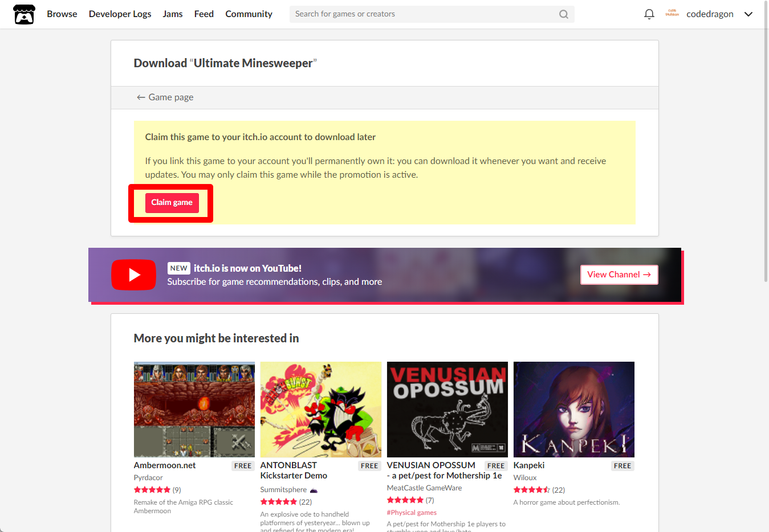Open the Kanpeki title link

click(x=529, y=465)
